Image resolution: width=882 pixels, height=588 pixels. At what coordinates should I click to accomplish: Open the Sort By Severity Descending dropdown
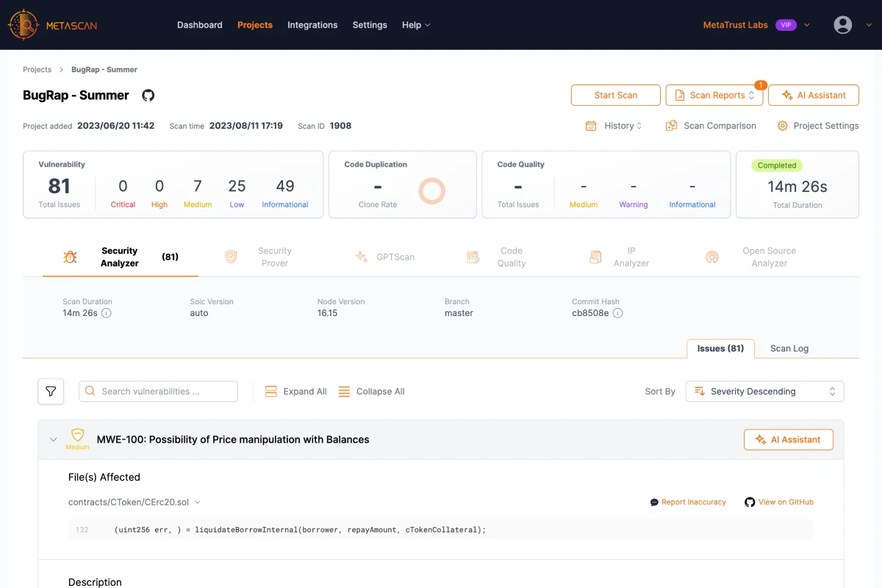(x=764, y=392)
